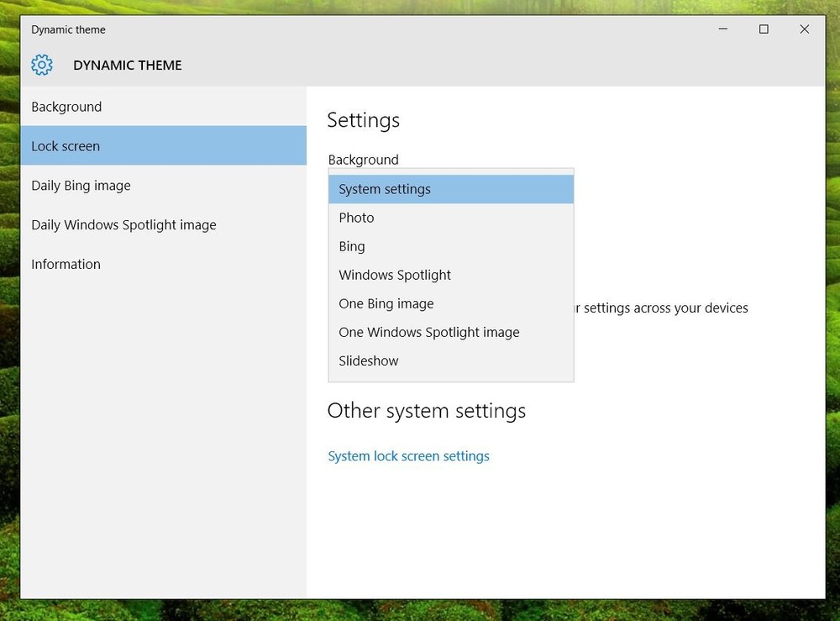
Task: Open Daily Windows Spotlight image page
Action: tap(123, 225)
